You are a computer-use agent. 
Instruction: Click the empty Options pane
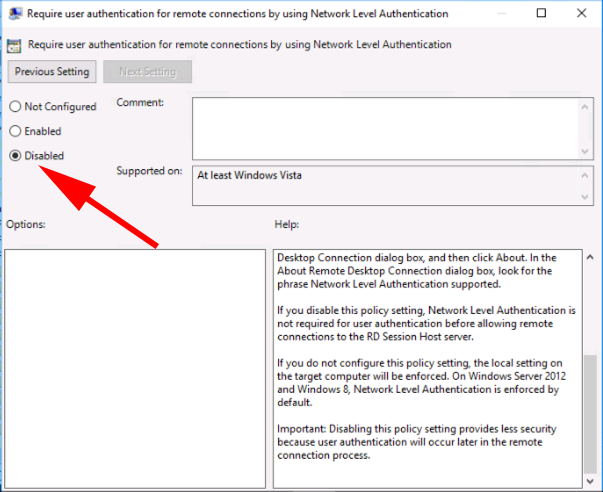pos(135,369)
